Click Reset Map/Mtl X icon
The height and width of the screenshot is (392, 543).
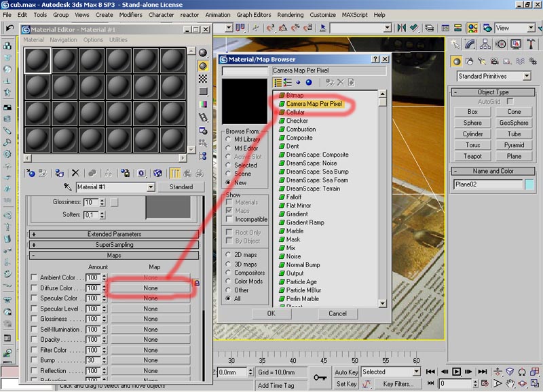[75, 174]
